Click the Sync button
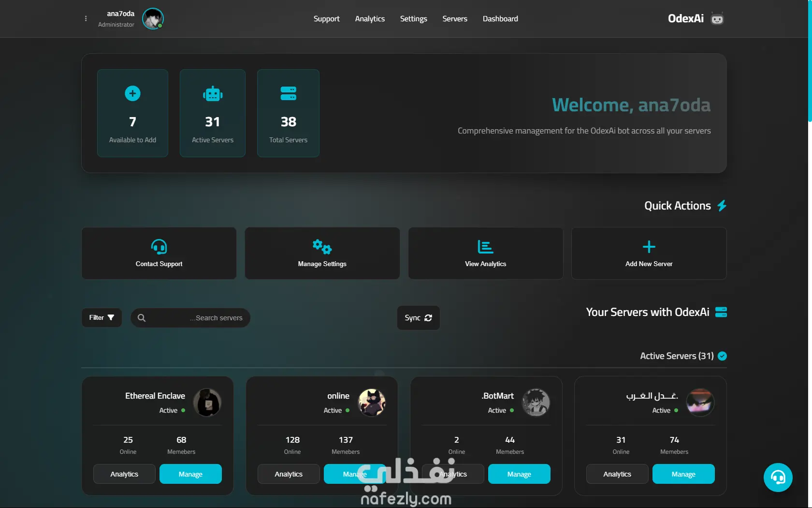This screenshot has width=812, height=508. click(x=419, y=318)
